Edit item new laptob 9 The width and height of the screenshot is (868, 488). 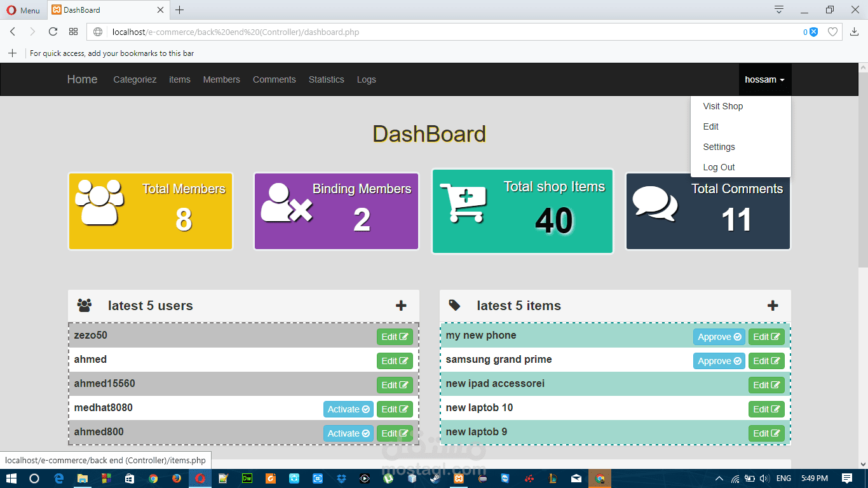pyautogui.click(x=766, y=433)
